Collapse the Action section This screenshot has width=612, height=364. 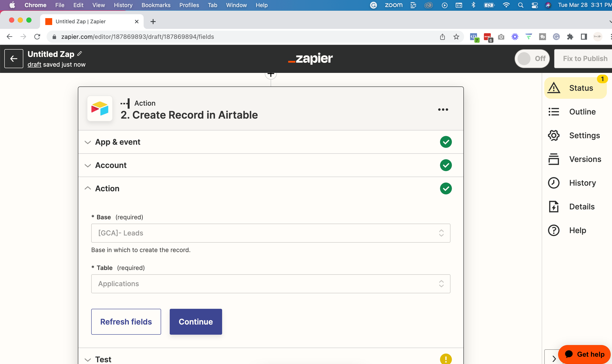(x=271, y=189)
